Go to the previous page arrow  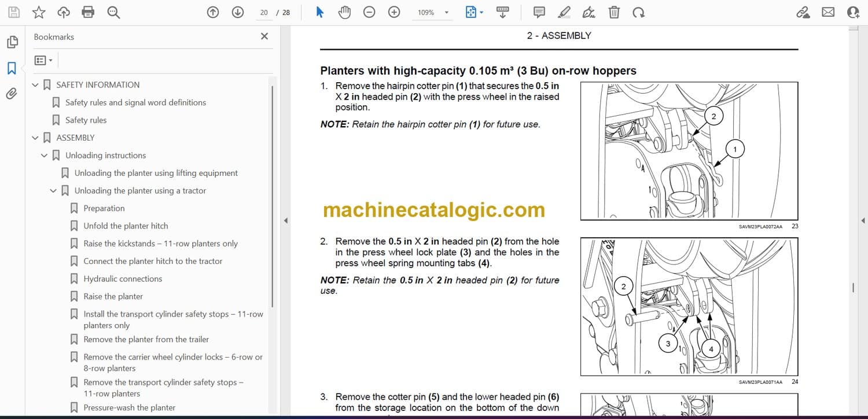click(213, 12)
